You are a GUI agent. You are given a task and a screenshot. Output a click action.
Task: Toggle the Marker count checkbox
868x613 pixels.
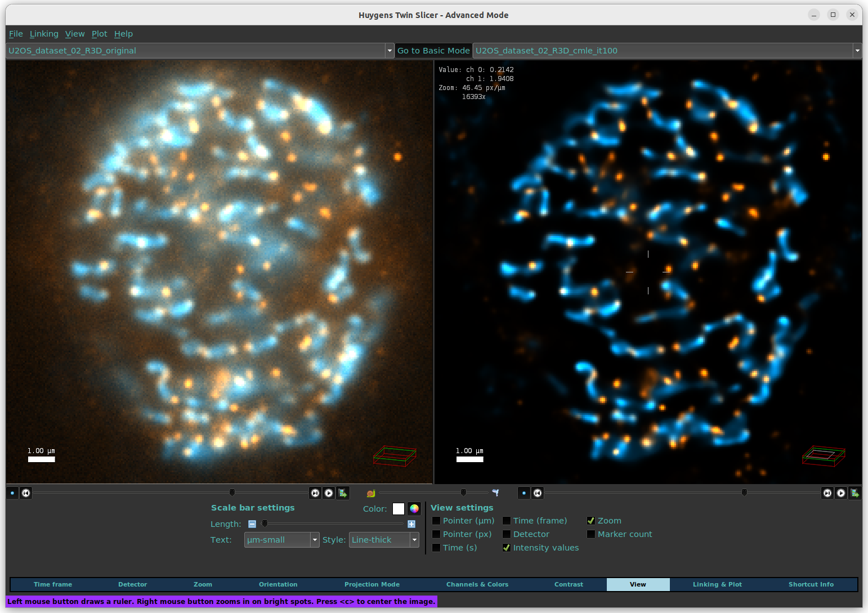(x=591, y=534)
